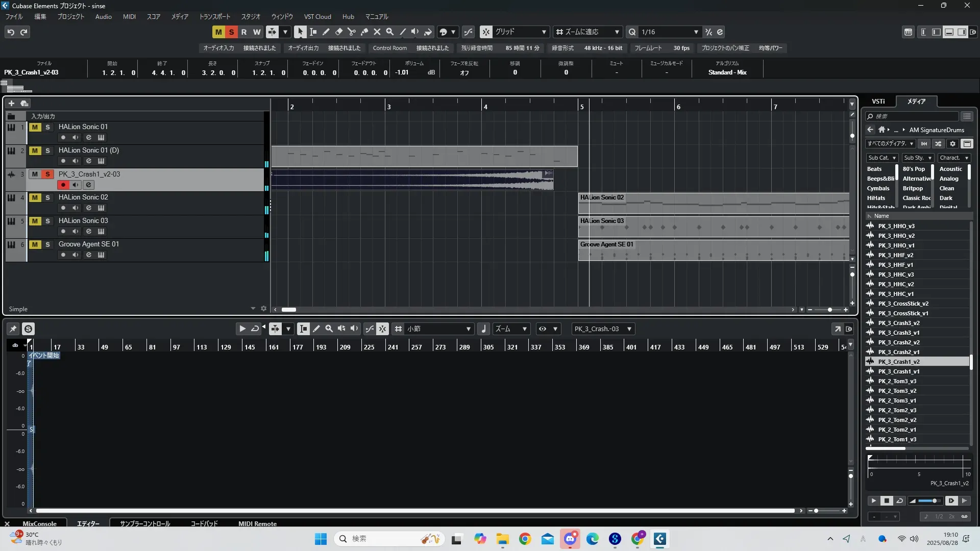
Task: Select the Erase tool in toolbar
Action: tap(339, 32)
